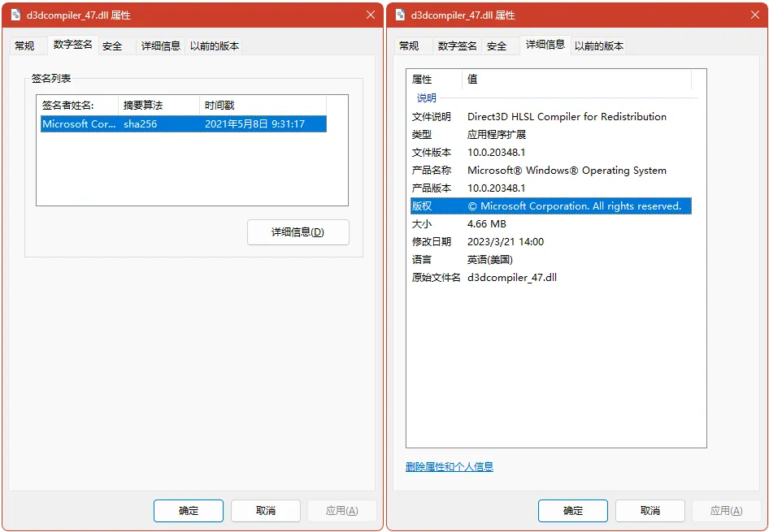Image resolution: width=769 pixels, height=532 pixels.
Task: Click the 4.66 MB size value
Action: point(486,224)
